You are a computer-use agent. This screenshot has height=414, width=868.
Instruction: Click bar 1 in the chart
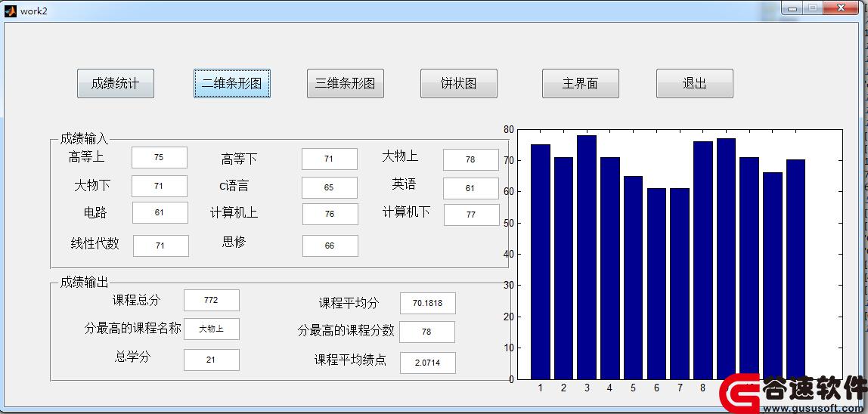pos(541,262)
